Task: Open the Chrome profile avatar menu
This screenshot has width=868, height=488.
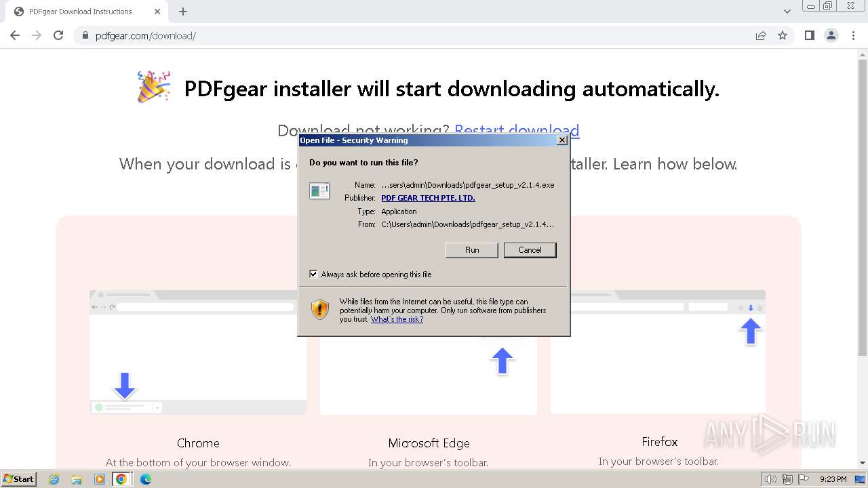Action: 831,35
